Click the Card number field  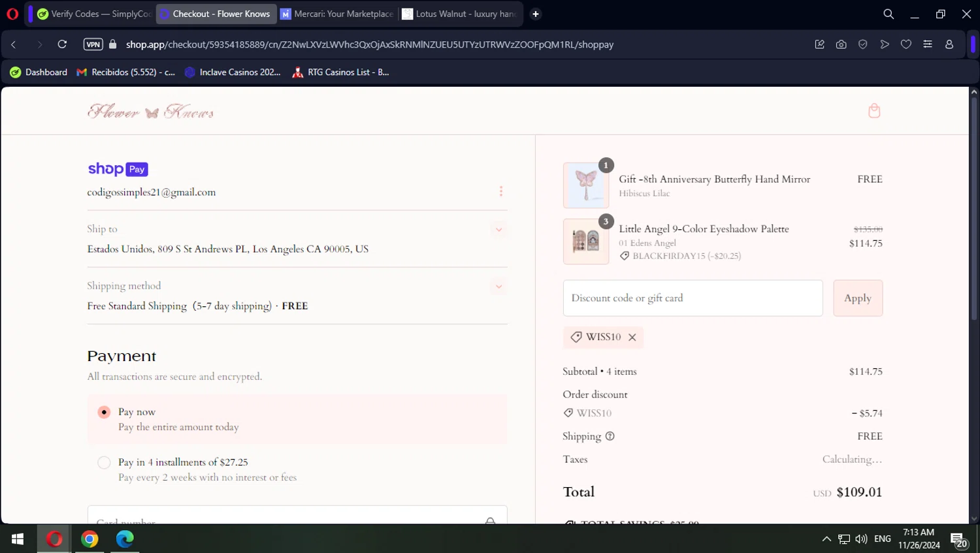[297, 515]
